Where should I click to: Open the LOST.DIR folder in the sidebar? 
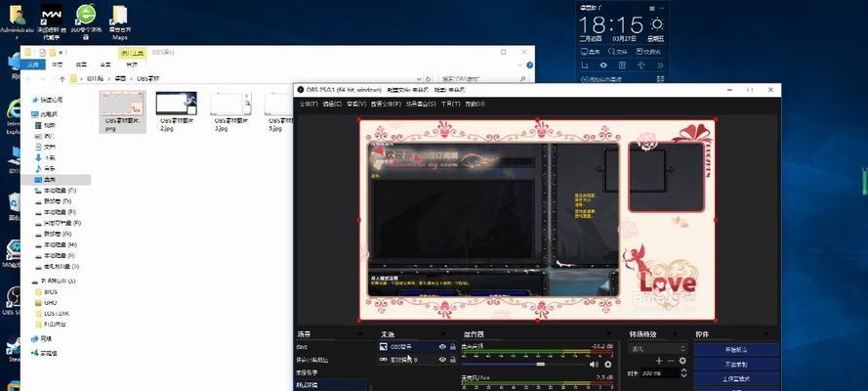tap(51, 313)
